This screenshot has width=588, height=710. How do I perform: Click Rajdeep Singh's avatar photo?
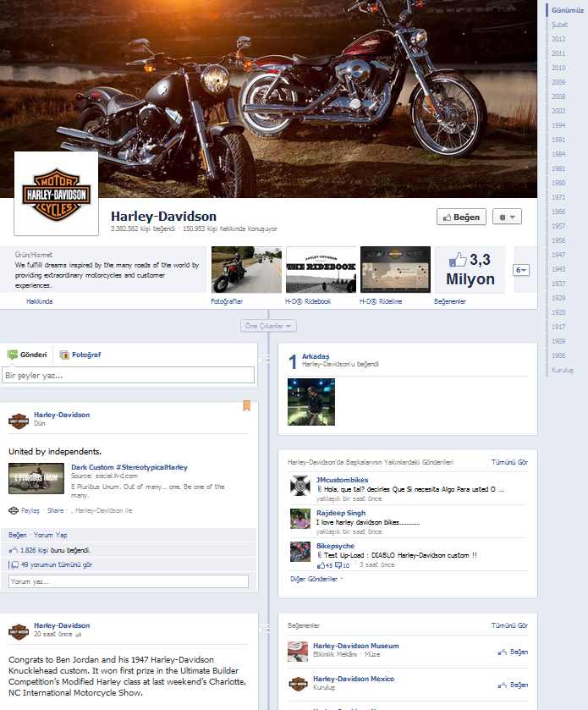tap(300, 519)
